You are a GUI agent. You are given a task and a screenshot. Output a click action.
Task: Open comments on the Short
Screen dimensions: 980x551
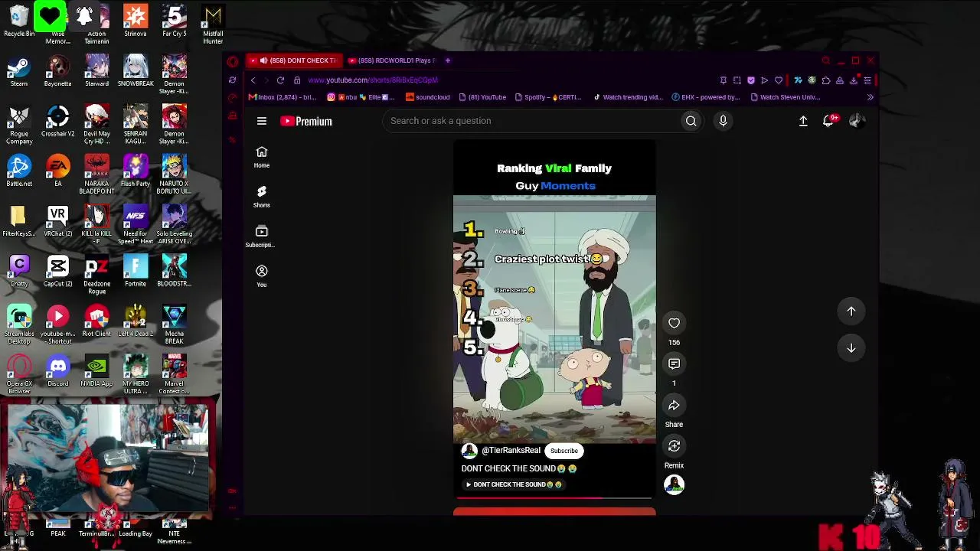tap(674, 364)
